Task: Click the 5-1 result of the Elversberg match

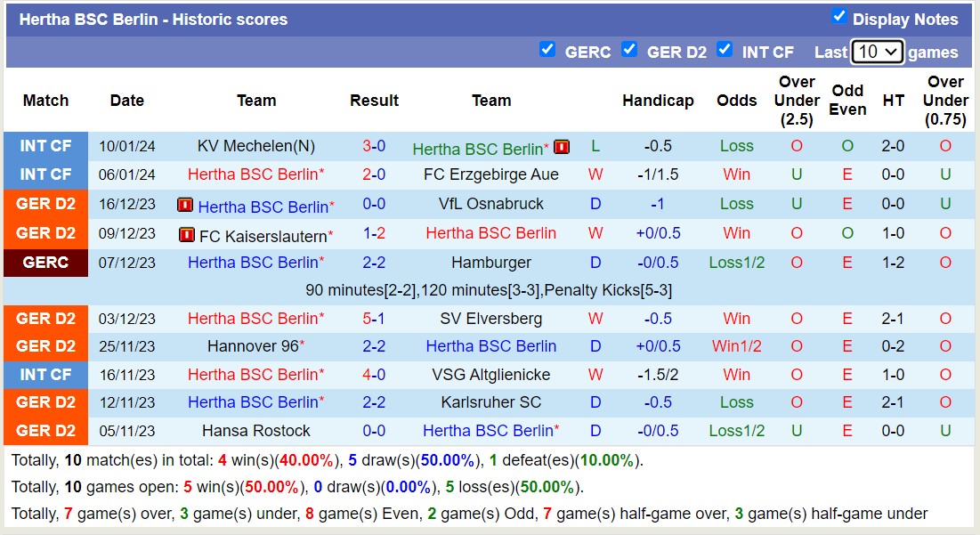Action: click(x=374, y=318)
